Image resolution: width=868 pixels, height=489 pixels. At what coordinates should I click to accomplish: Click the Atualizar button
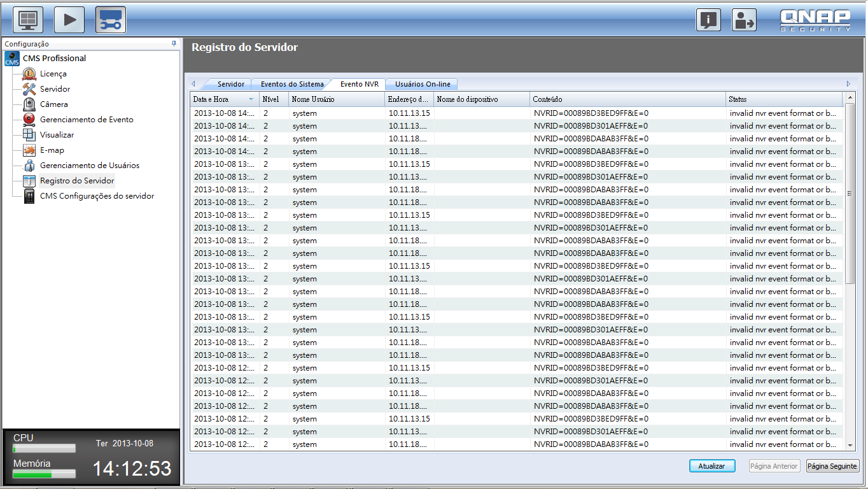point(712,466)
